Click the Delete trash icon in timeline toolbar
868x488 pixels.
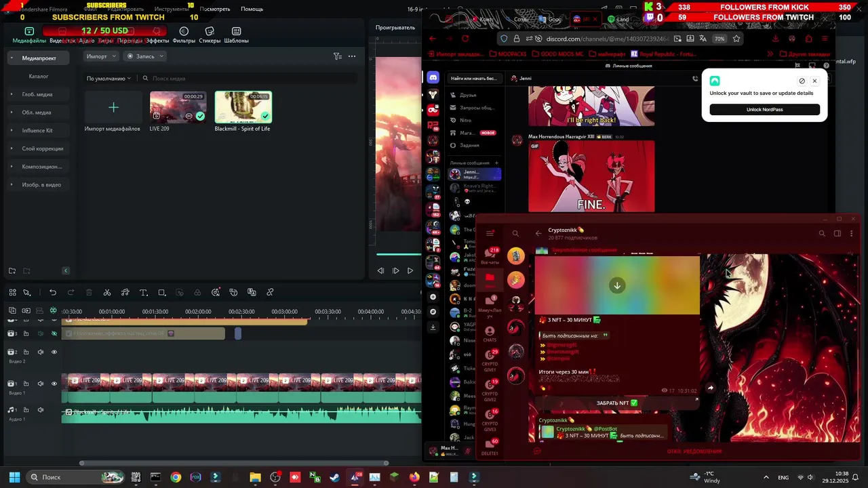tap(89, 293)
